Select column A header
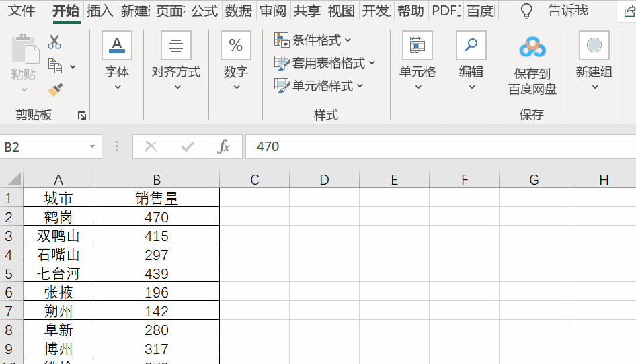 [58, 179]
